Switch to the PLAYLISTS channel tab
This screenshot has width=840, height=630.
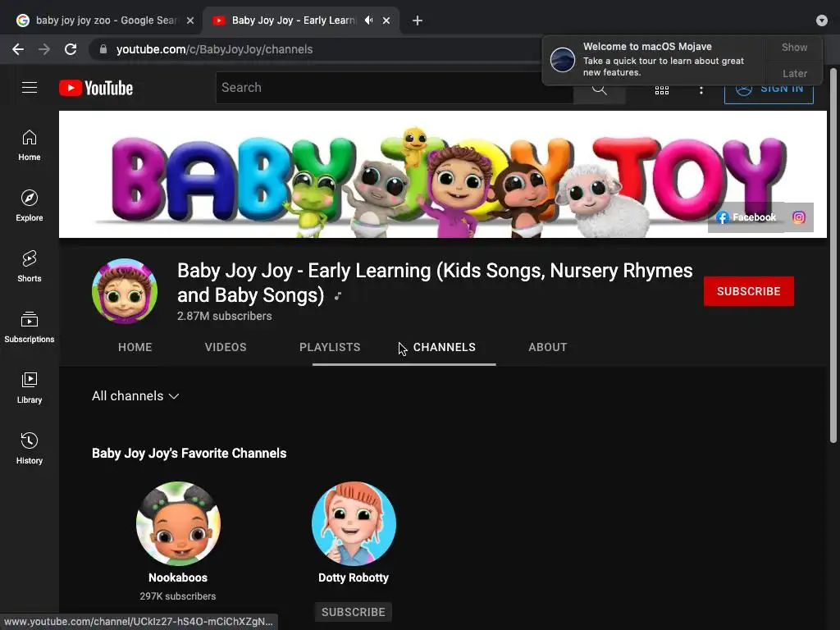click(330, 347)
